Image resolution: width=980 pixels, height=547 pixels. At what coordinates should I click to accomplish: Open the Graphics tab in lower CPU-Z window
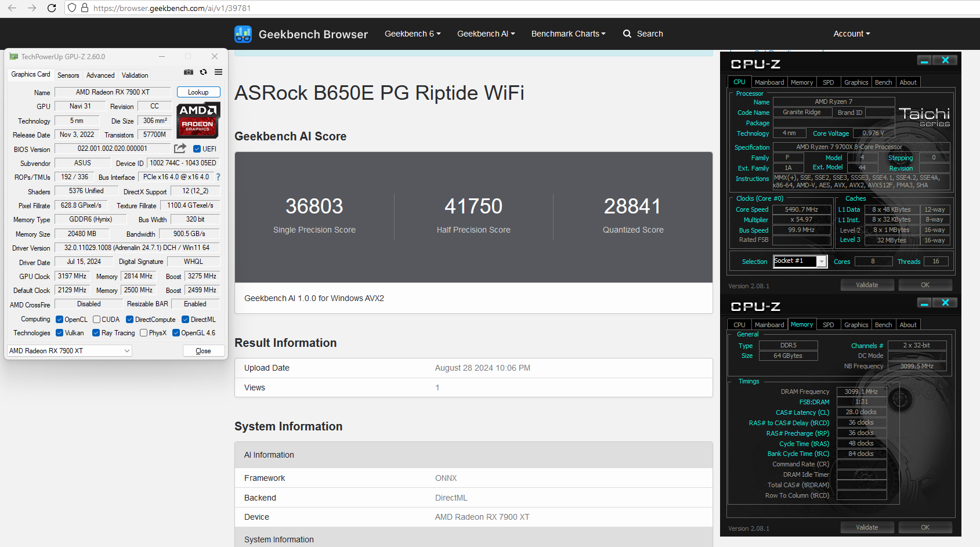856,325
